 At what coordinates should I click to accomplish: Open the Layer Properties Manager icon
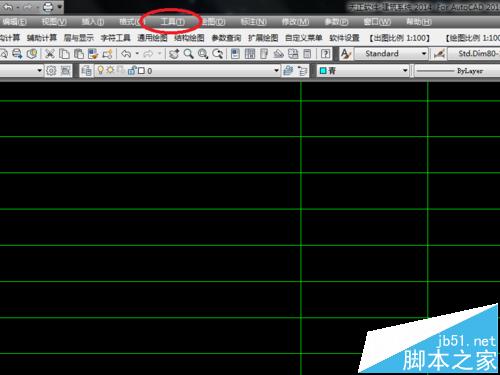point(86,71)
